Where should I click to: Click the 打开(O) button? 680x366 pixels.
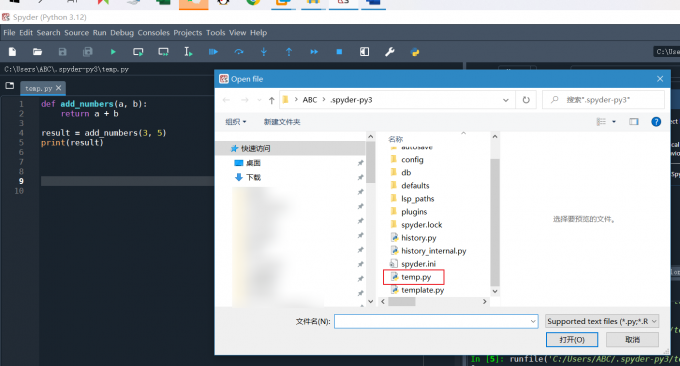coord(572,340)
